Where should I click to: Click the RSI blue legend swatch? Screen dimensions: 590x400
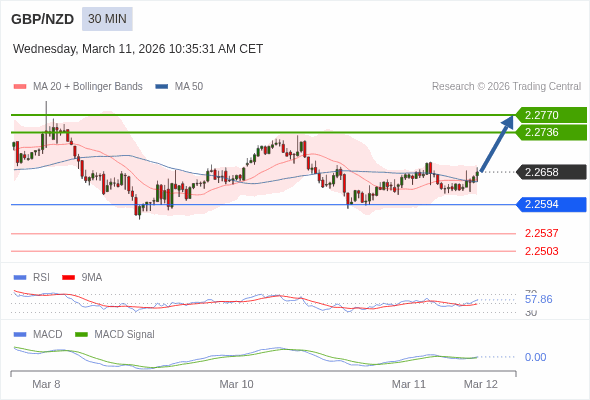tap(20, 278)
